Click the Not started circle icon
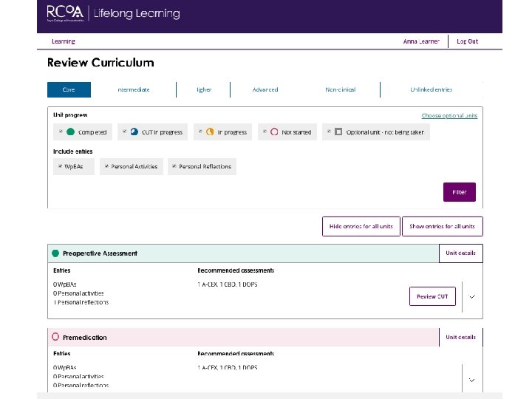532x399 pixels. click(x=274, y=132)
